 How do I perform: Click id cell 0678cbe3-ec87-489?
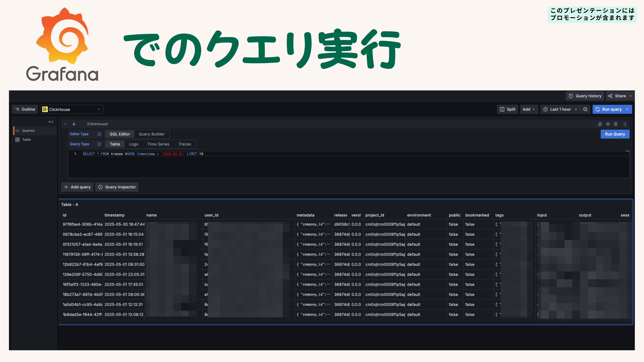click(x=82, y=234)
